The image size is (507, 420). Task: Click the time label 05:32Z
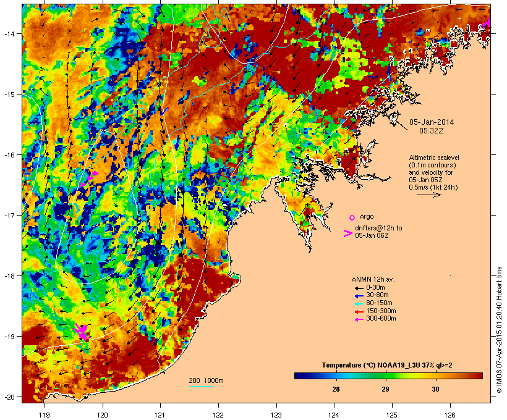pos(432,131)
